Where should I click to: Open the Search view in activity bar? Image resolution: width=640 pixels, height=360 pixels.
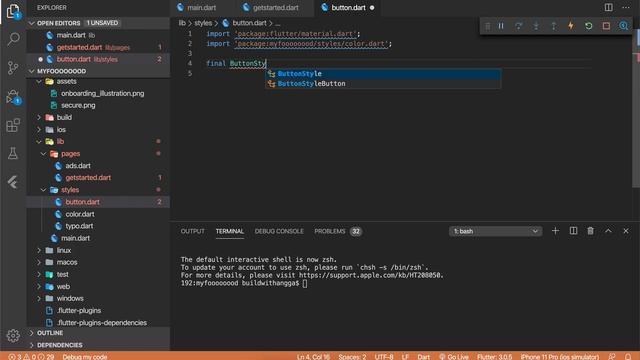click(13, 39)
